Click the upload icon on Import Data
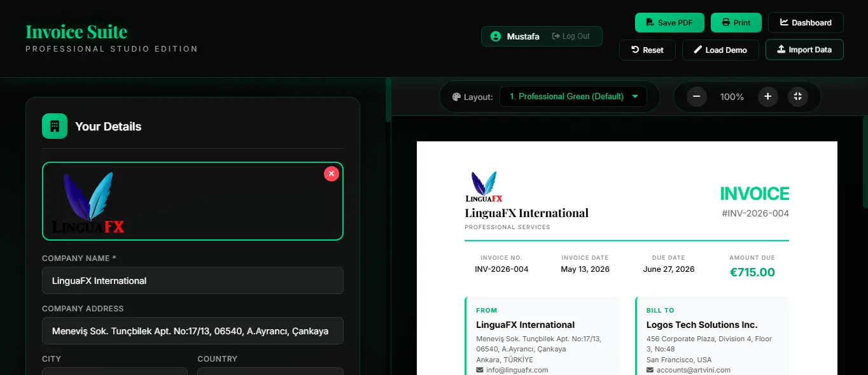This screenshot has height=375, width=868. (x=781, y=50)
